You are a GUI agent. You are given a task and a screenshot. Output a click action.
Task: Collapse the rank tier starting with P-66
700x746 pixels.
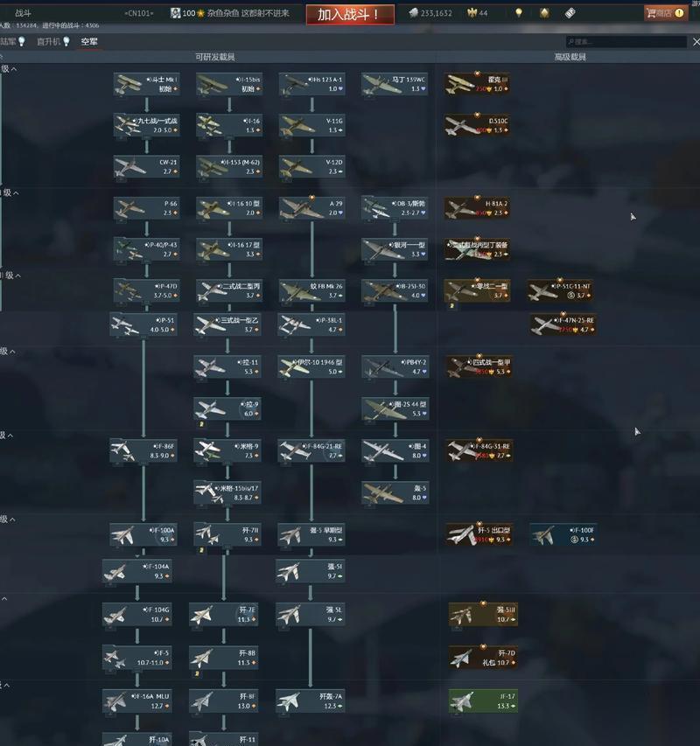10,192
